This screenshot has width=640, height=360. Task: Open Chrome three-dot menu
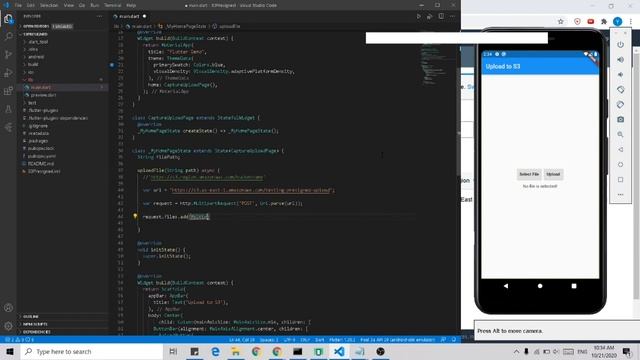pyautogui.click(x=631, y=21)
